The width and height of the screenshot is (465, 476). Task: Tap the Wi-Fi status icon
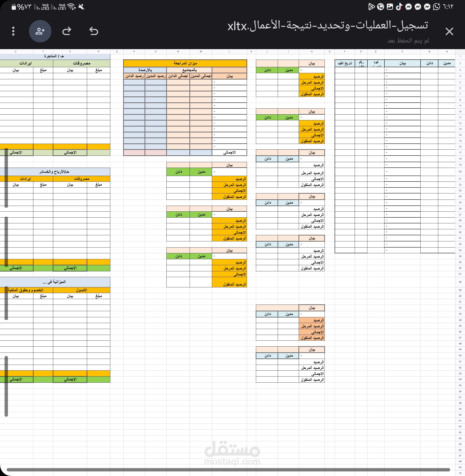click(x=72, y=7)
